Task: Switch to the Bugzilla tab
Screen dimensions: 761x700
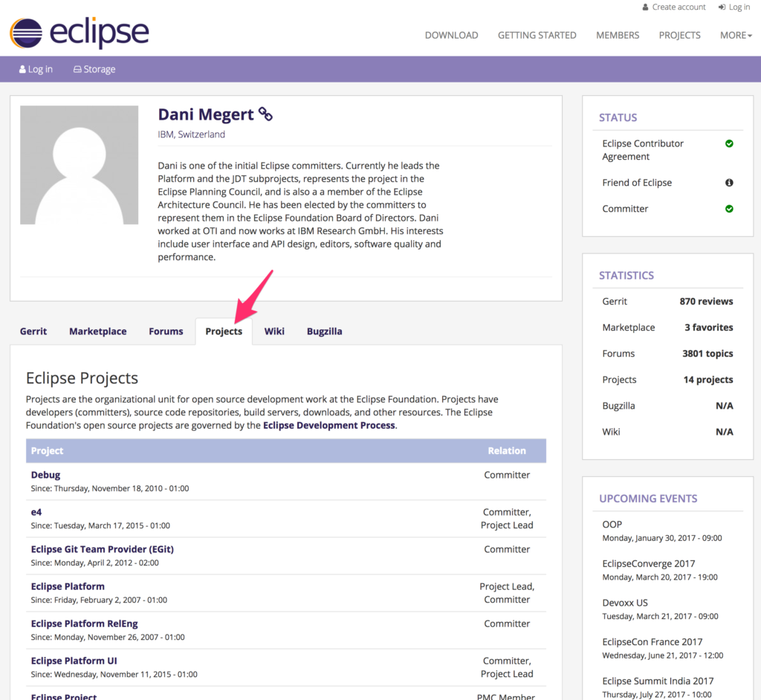Action: point(324,331)
